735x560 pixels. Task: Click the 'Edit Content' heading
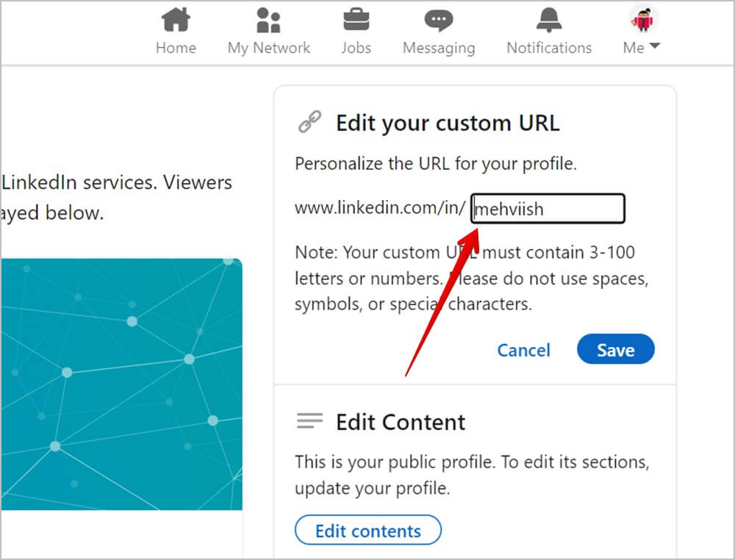[x=401, y=423]
